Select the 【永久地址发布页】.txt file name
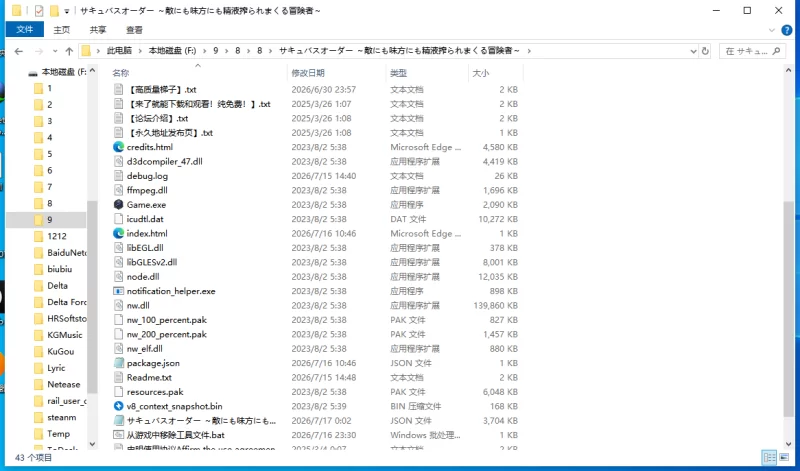The width and height of the screenshot is (800, 471). [x=169, y=133]
